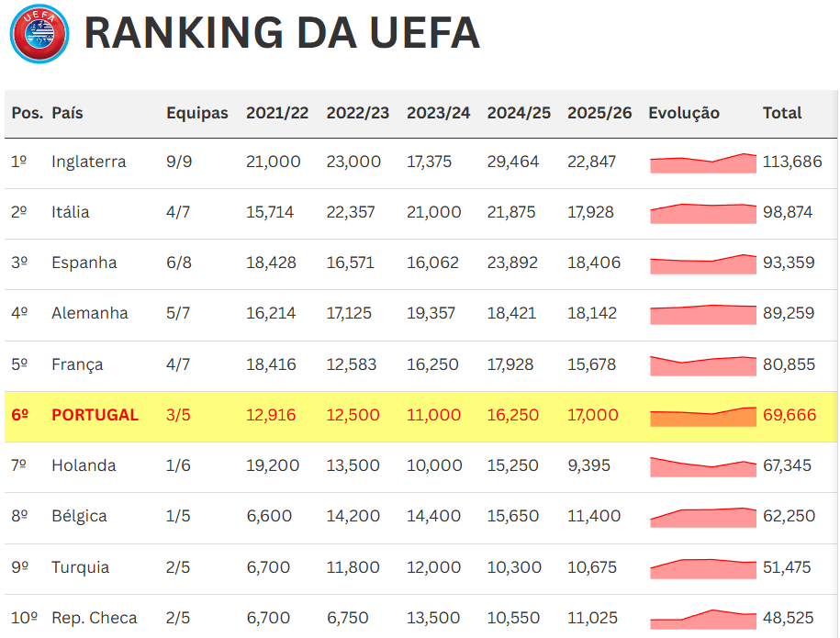Click the RANKING DA UEFA title
The height and width of the screenshot is (638, 840).
(x=282, y=34)
